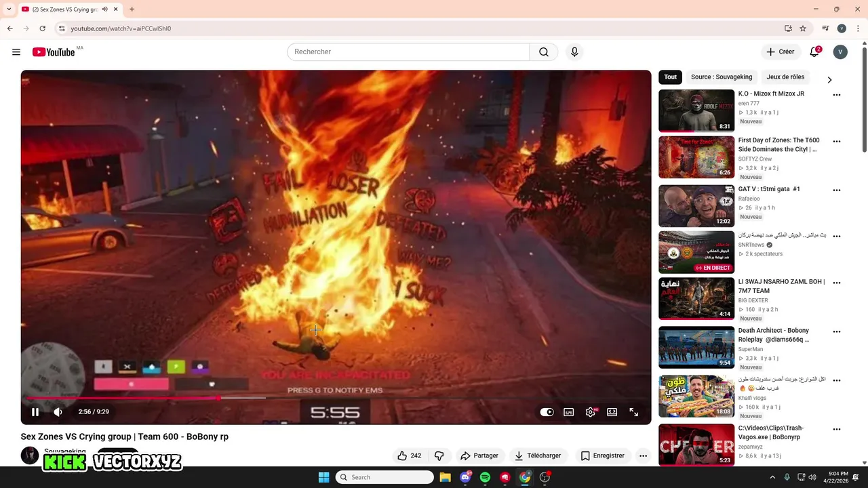This screenshot has height=488, width=868.
Task: Open the Créer create button
Action: [780, 52]
